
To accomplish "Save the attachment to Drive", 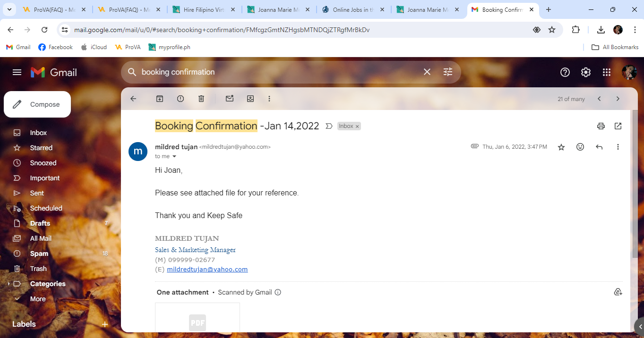I will click(x=618, y=292).
